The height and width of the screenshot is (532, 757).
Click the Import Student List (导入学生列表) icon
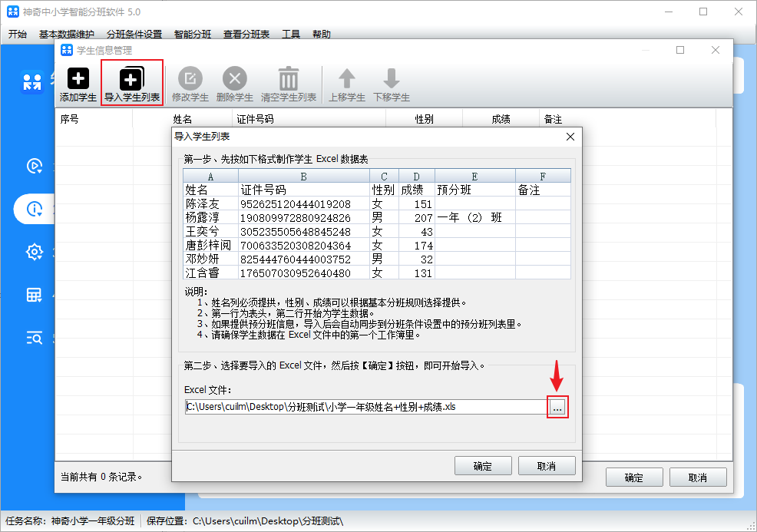[x=132, y=79]
